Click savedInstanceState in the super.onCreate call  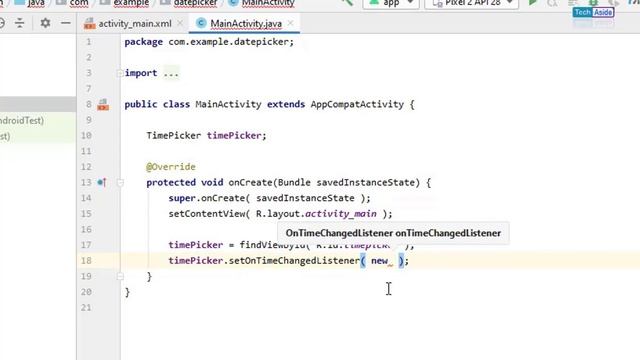point(305,198)
